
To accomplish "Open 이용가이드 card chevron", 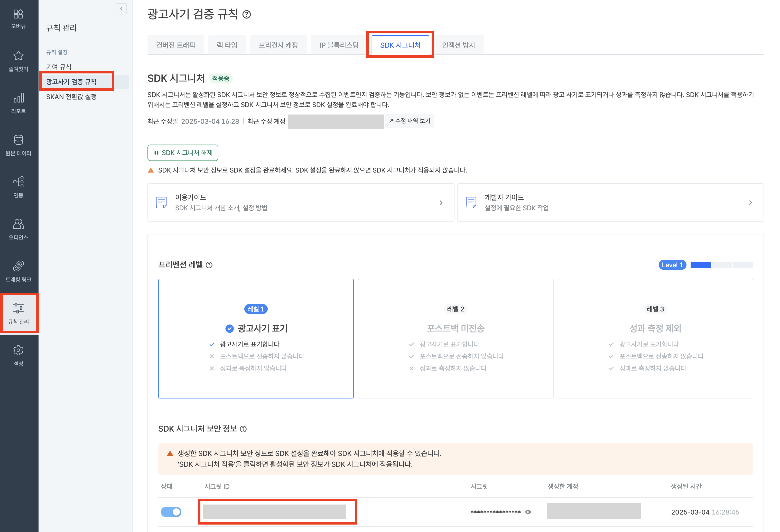I will tap(441, 203).
